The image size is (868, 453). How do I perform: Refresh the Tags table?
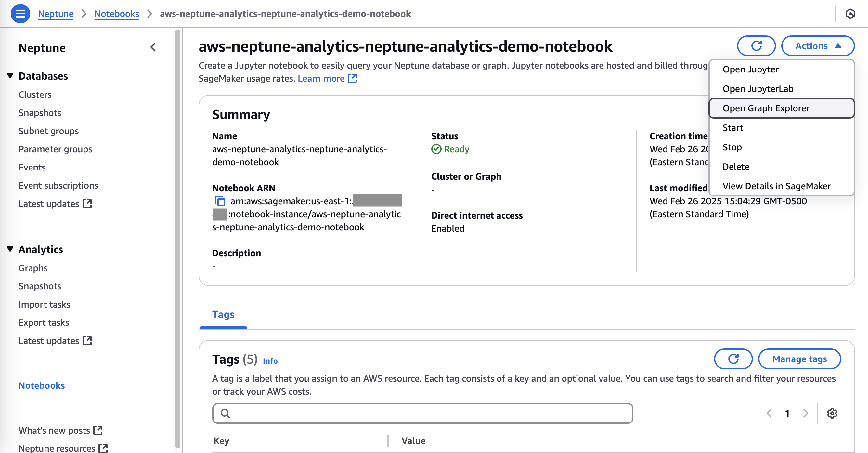coord(733,359)
